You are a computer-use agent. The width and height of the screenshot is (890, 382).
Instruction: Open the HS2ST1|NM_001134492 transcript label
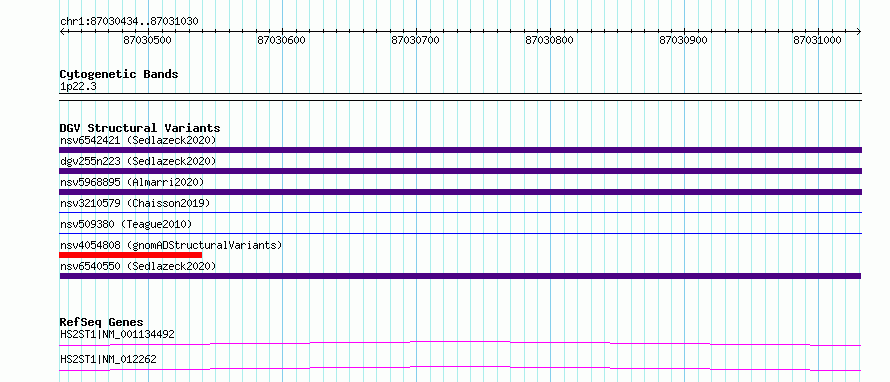click(x=117, y=334)
